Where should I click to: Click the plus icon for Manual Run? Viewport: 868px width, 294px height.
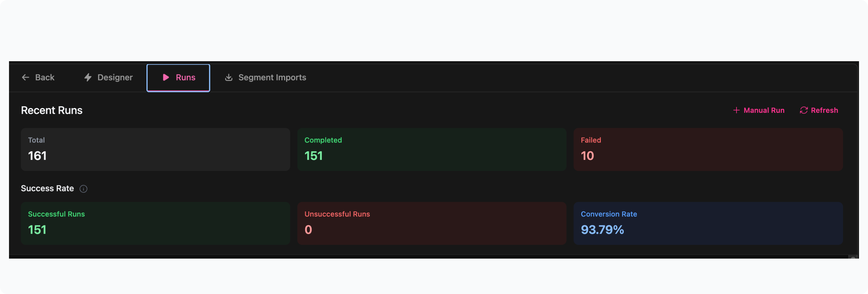tap(736, 110)
